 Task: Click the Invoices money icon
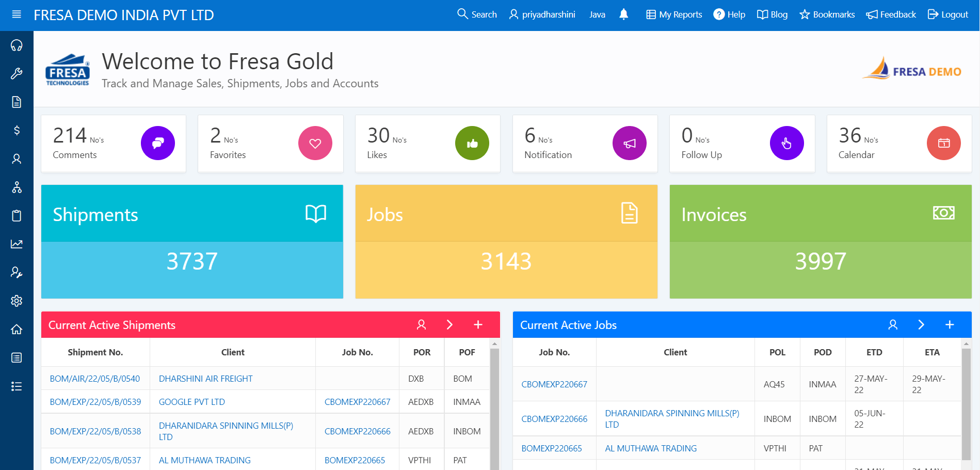[x=944, y=213]
